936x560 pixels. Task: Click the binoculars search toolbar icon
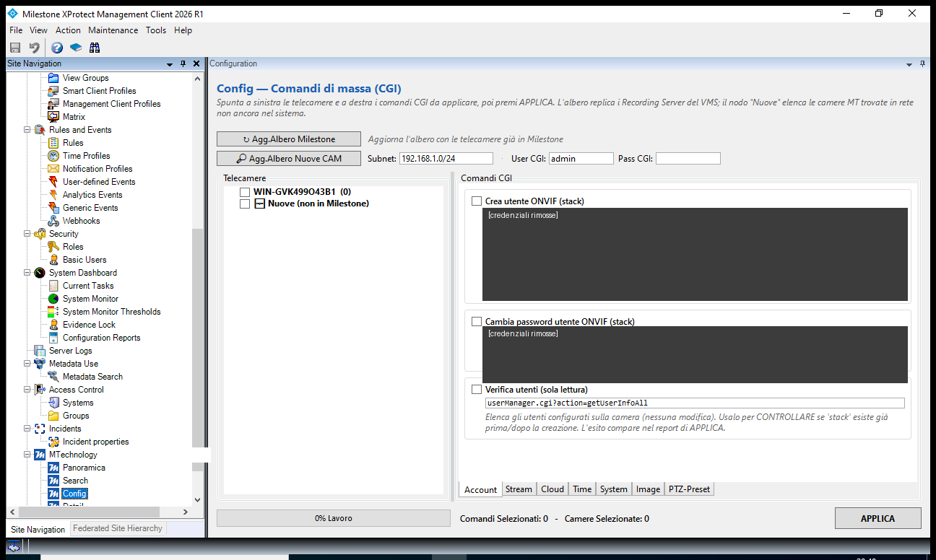95,48
